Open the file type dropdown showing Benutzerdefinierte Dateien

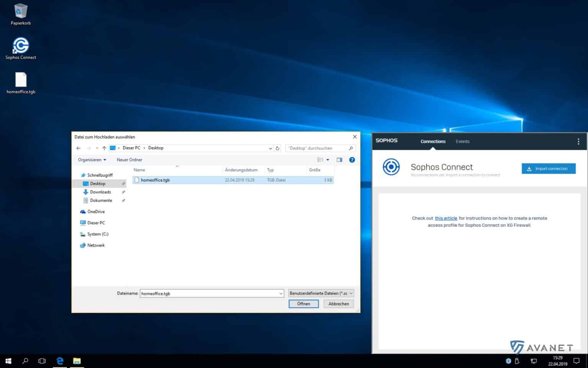click(321, 293)
